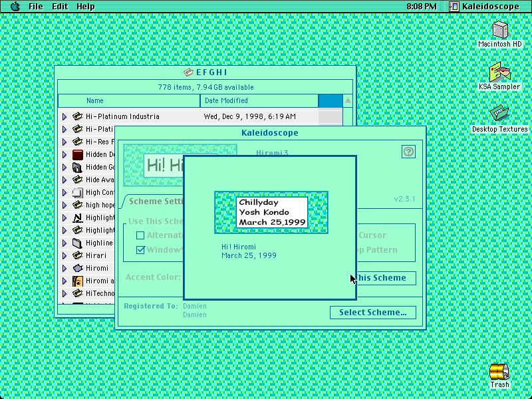The width and height of the screenshot is (532, 399).
Task: Click the Hiromi3 scheme name text
Action: pos(272,153)
